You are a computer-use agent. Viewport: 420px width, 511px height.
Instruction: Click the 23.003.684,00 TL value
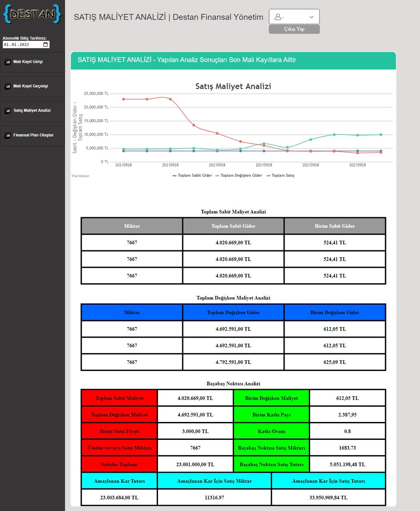click(x=120, y=497)
